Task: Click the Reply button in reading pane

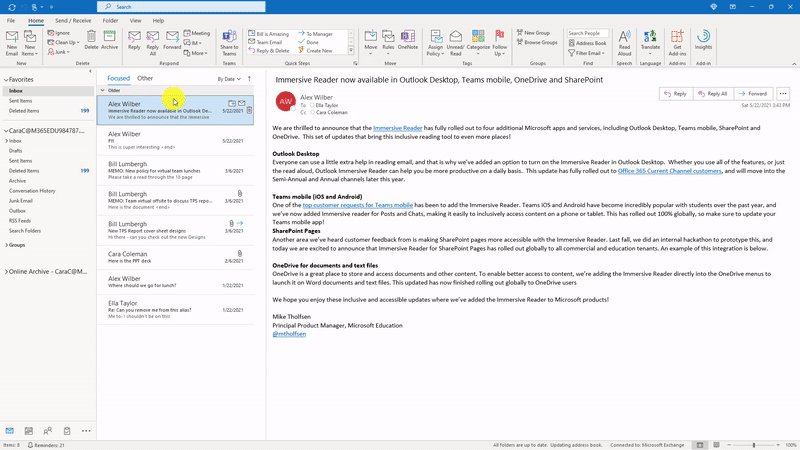Action: click(x=675, y=94)
